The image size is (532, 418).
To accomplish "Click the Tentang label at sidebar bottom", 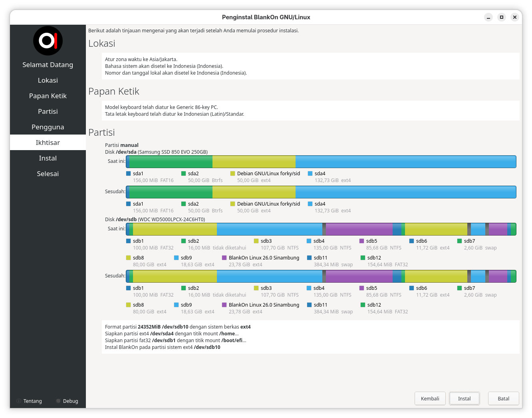I will click(33, 401).
